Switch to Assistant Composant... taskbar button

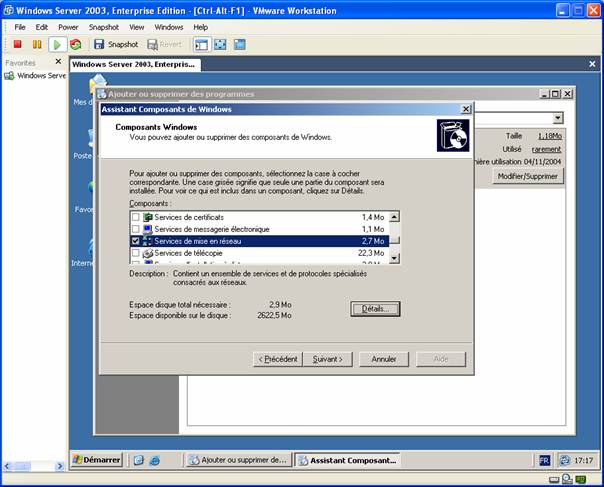347,460
